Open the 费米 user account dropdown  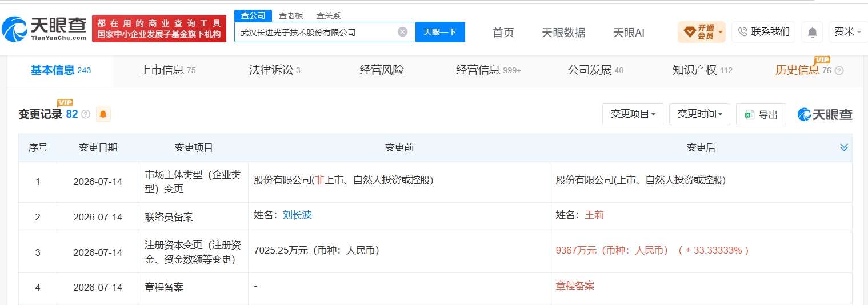(847, 32)
